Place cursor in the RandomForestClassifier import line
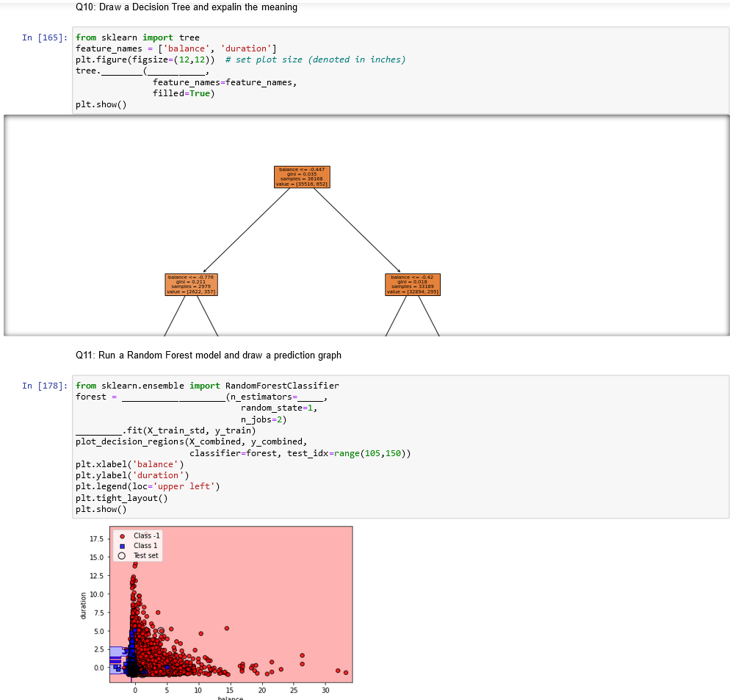This screenshot has width=730, height=700. (x=206, y=385)
